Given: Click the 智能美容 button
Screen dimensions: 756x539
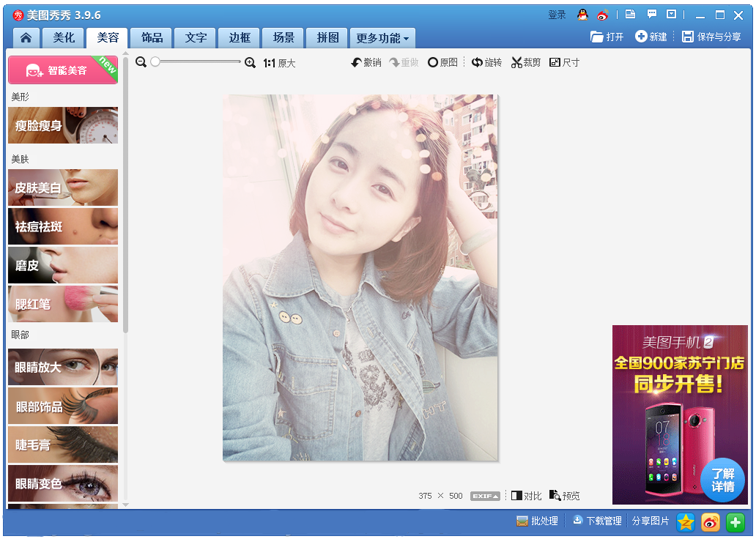Looking at the screenshot, I should [x=63, y=70].
